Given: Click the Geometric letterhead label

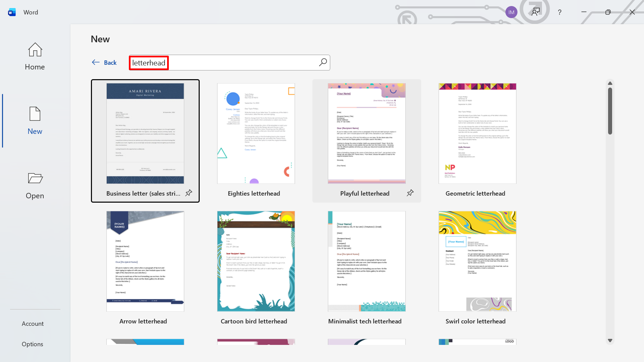Looking at the screenshot, I should pyautogui.click(x=476, y=194).
